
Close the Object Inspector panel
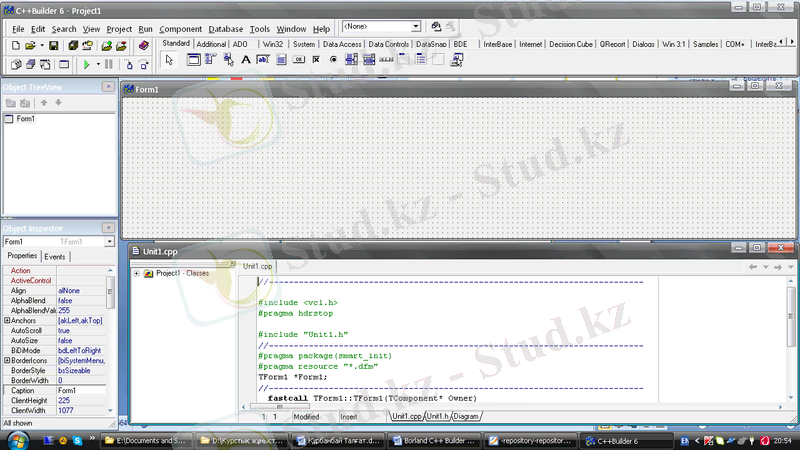[x=108, y=228]
